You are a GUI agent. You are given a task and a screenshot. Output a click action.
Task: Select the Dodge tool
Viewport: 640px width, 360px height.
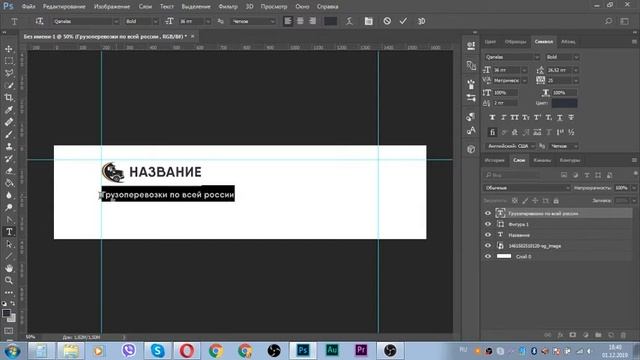click(9, 207)
